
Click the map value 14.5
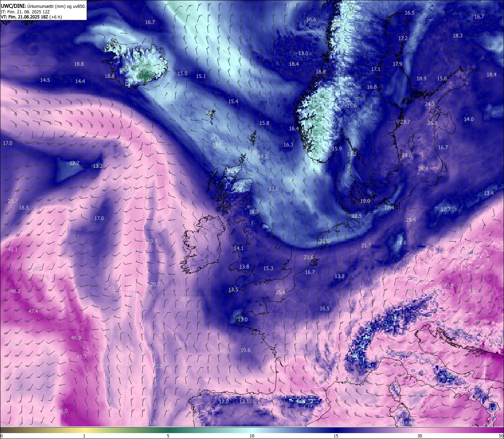[x=45, y=80]
